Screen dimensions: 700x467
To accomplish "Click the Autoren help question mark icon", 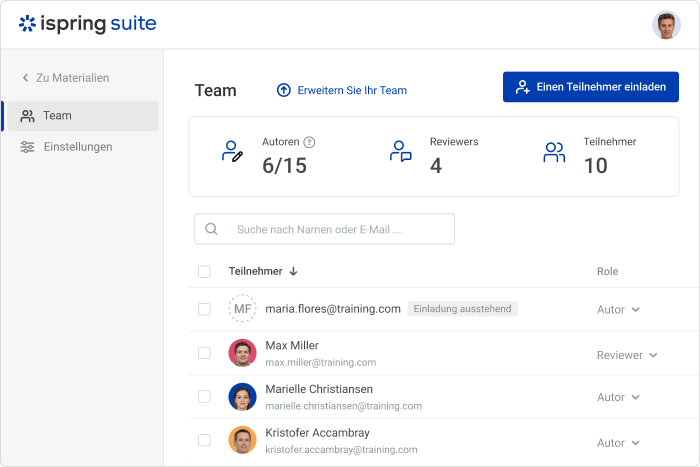I will [309, 142].
